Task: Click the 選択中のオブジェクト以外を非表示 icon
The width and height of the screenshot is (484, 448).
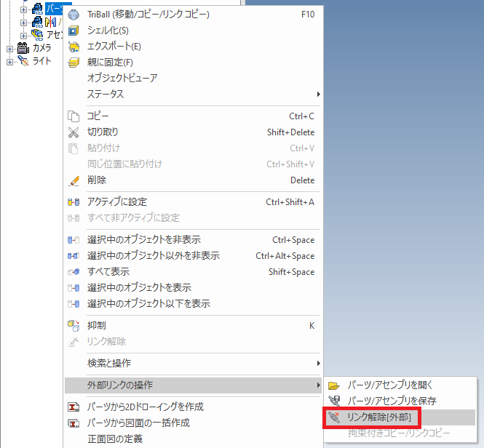Action: (x=74, y=256)
